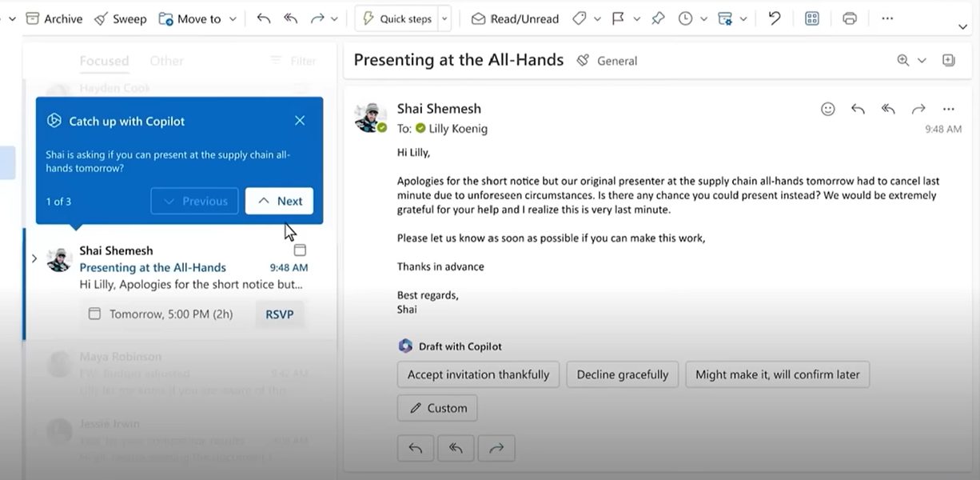Click Next in the Copilot card
Viewport: 980px width, 480px height.
[x=279, y=201]
